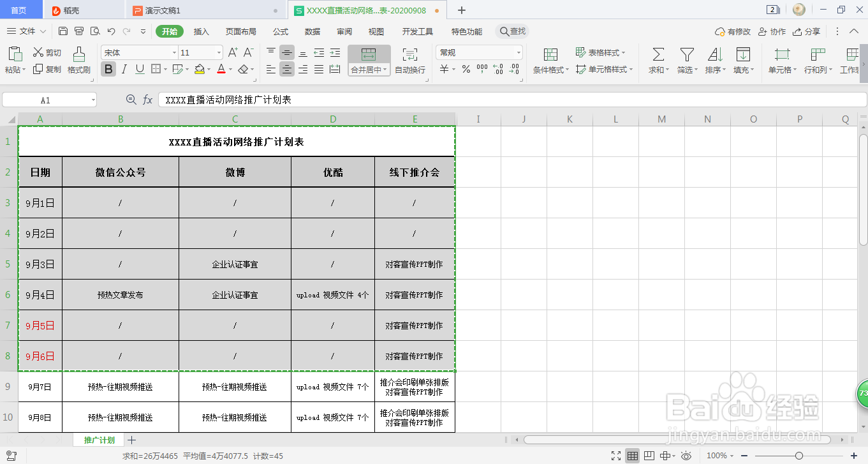868x464 pixels.
Task: Click the Collaborate (协作) button
Action: pos(772,31)
